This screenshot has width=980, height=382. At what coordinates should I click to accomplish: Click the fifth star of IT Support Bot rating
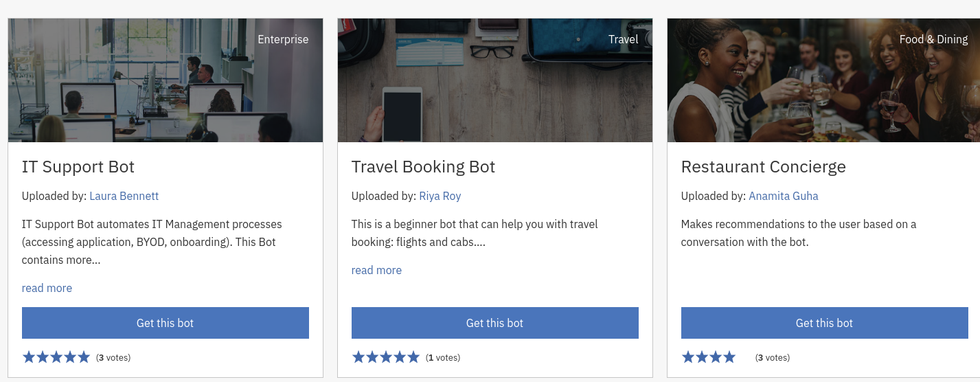84,357
